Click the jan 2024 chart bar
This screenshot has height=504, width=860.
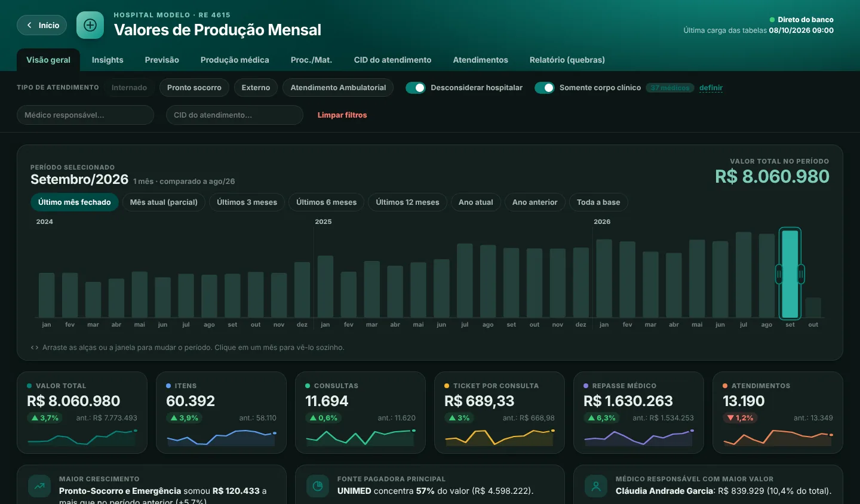tap(47, 295)
